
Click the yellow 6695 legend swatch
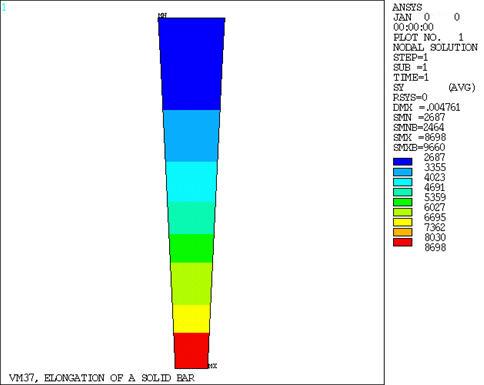pos(403,222)
